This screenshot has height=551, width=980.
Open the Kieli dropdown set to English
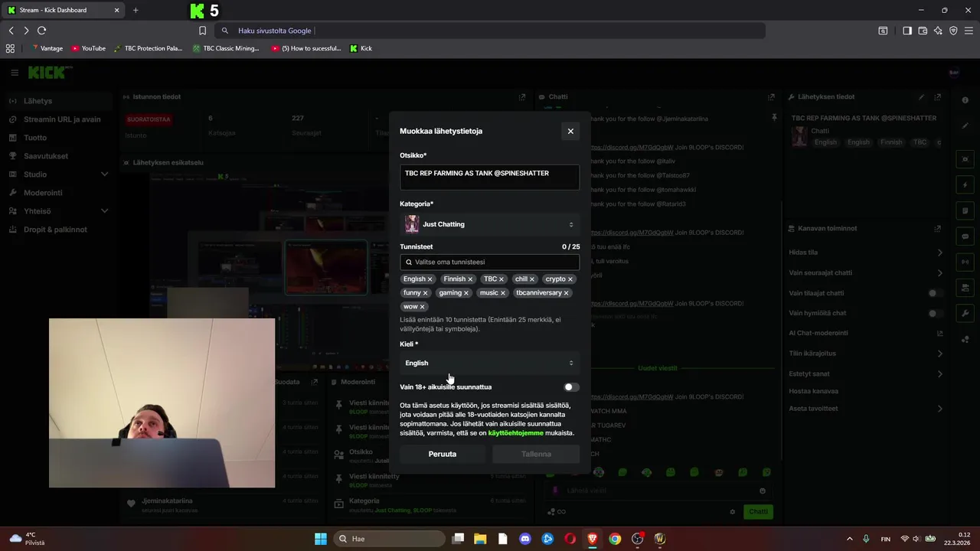coord(489,363)
